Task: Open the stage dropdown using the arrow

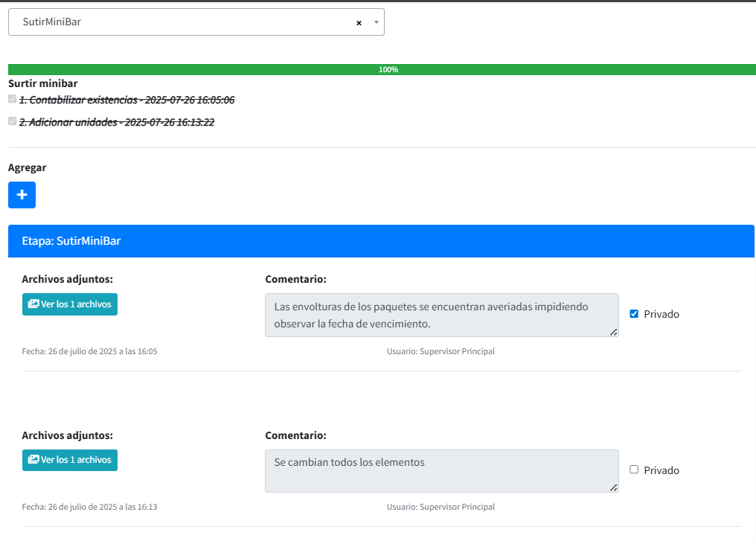Action: pos(376,22)
